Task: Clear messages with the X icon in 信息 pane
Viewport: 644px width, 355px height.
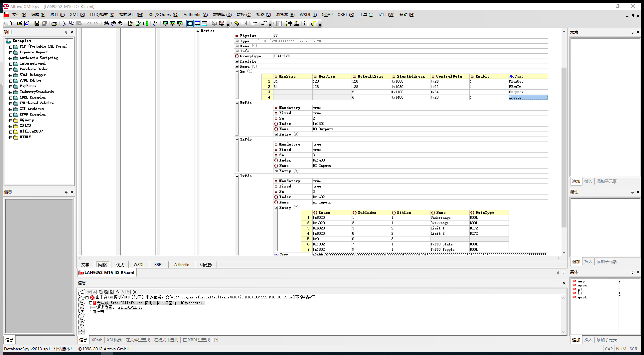Action: [134, 292]
